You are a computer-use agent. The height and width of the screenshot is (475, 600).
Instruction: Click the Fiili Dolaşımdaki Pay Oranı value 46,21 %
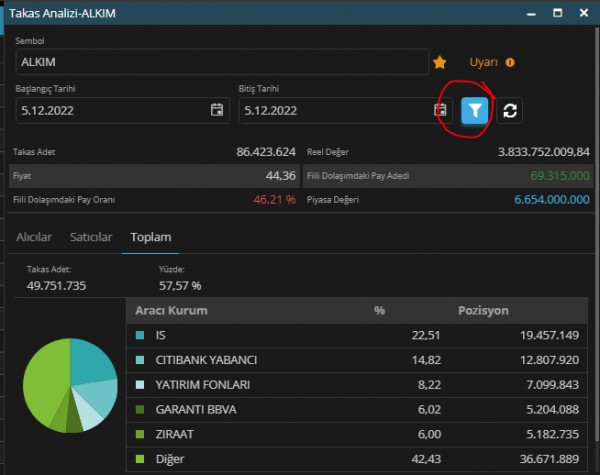pyautogui.click(x=274, y=199)
